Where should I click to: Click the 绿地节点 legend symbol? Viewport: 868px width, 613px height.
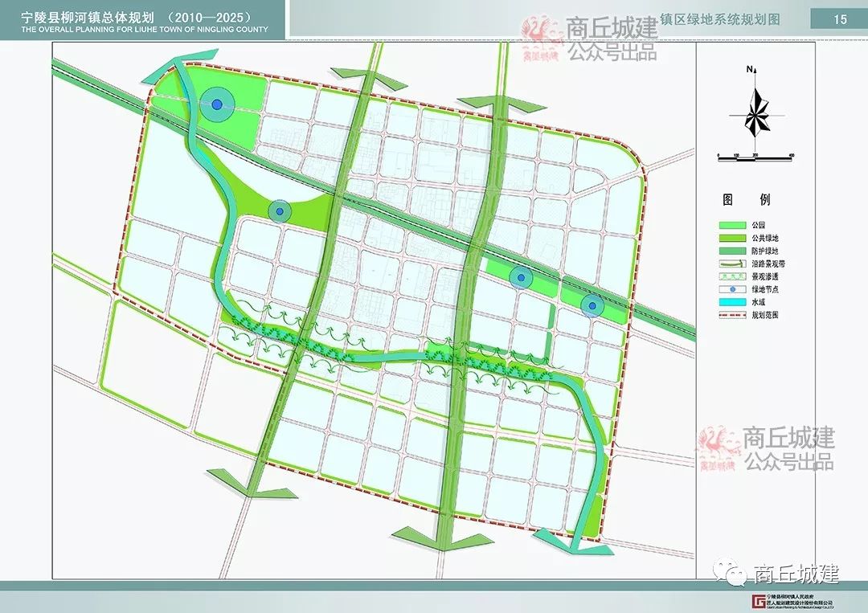tap(733, 289)
